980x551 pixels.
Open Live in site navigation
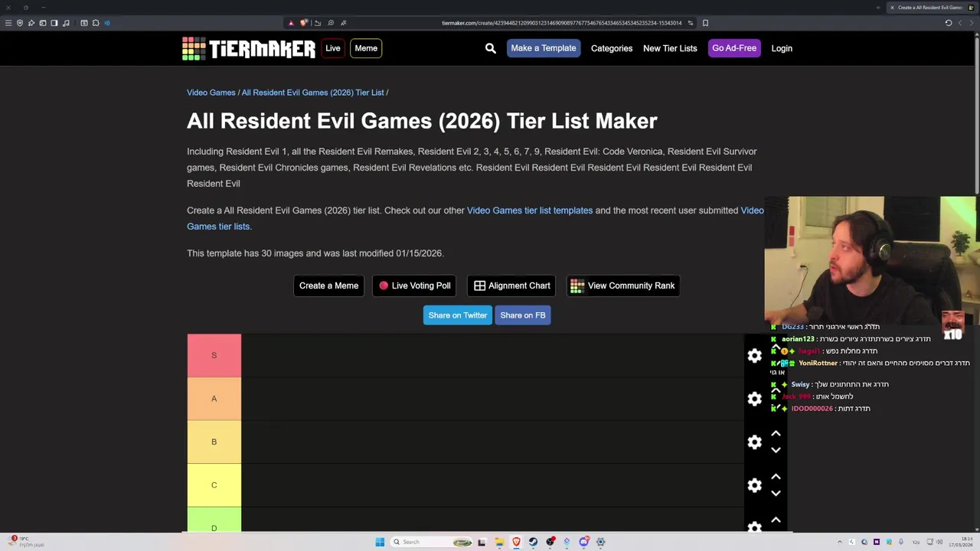332,48
